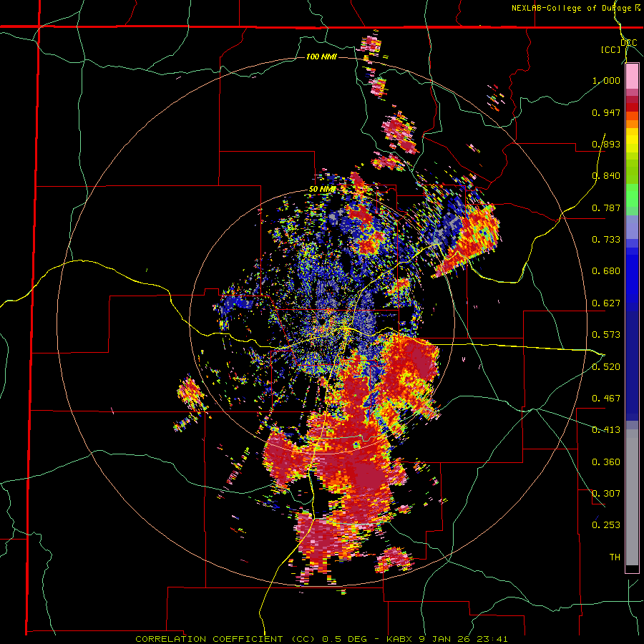Click the TH threshold label
Image resolution: width=644 pixels, height=644 pixels.
[615, 557]
